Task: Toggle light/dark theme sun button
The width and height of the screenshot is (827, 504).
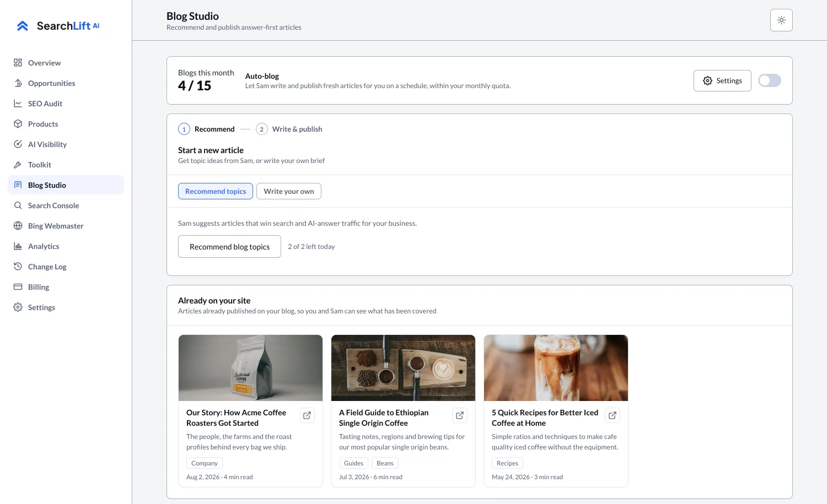Action: click(781, 20)
